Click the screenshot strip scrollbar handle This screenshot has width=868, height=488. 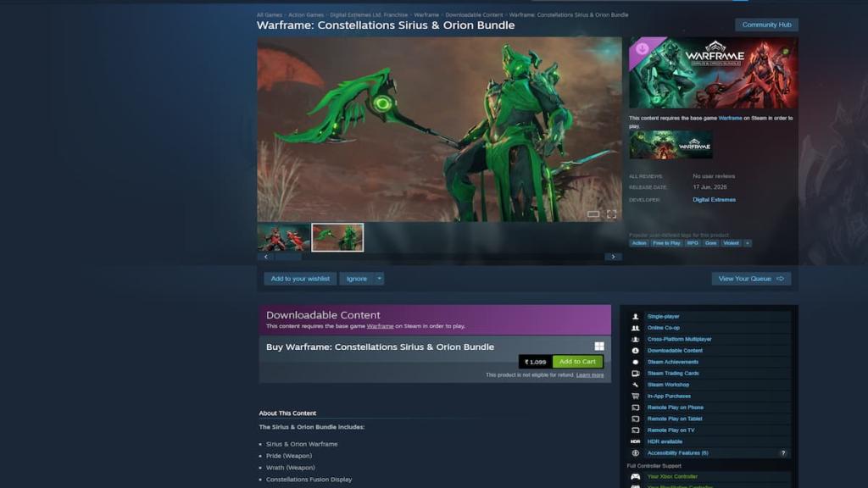pos(288,257)
